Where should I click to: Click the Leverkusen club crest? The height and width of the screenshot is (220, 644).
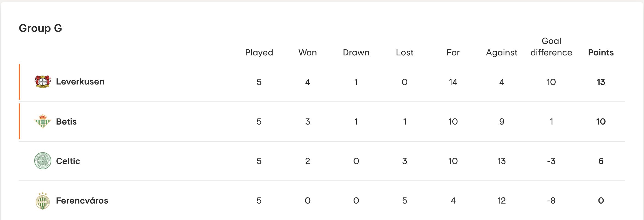point(43,82)
